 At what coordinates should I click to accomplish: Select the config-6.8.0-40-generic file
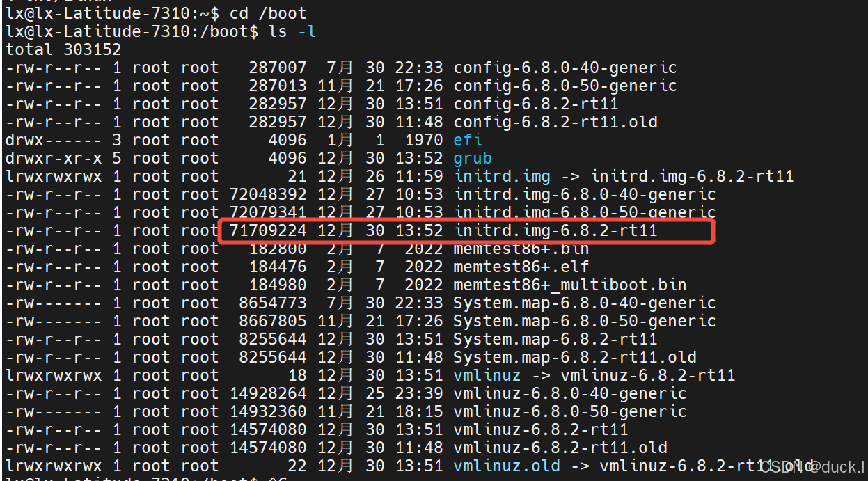tap(564, 67)
